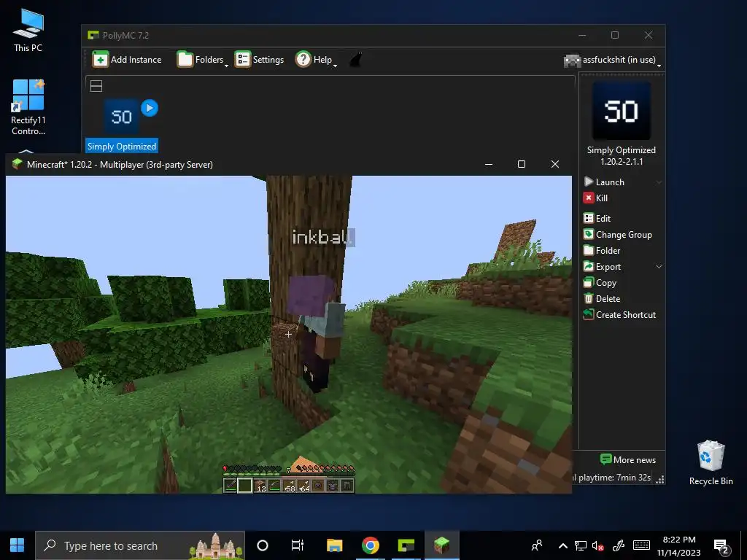Click the network icon in system tray
This screenshot has width=747, height=560.
click(580, 545)
